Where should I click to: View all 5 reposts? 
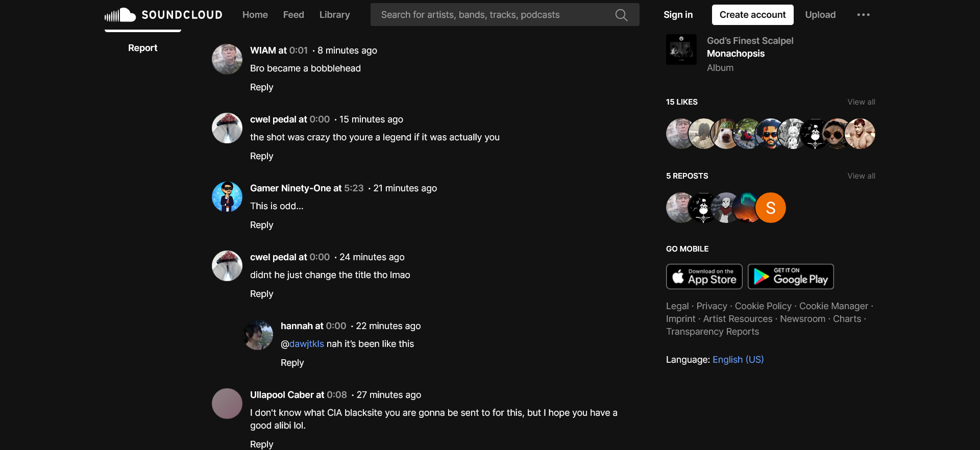click(861, 176)
